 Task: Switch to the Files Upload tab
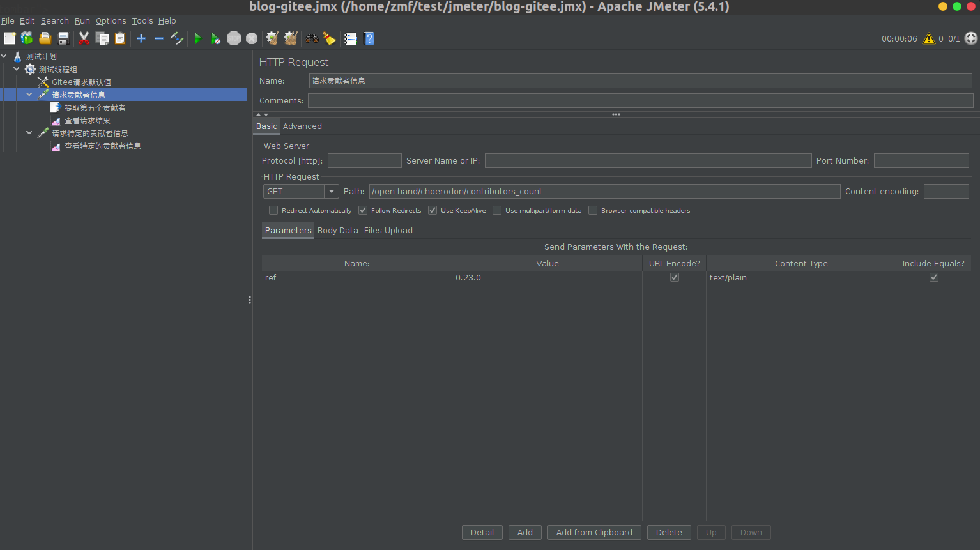click(x=388, y=231)
